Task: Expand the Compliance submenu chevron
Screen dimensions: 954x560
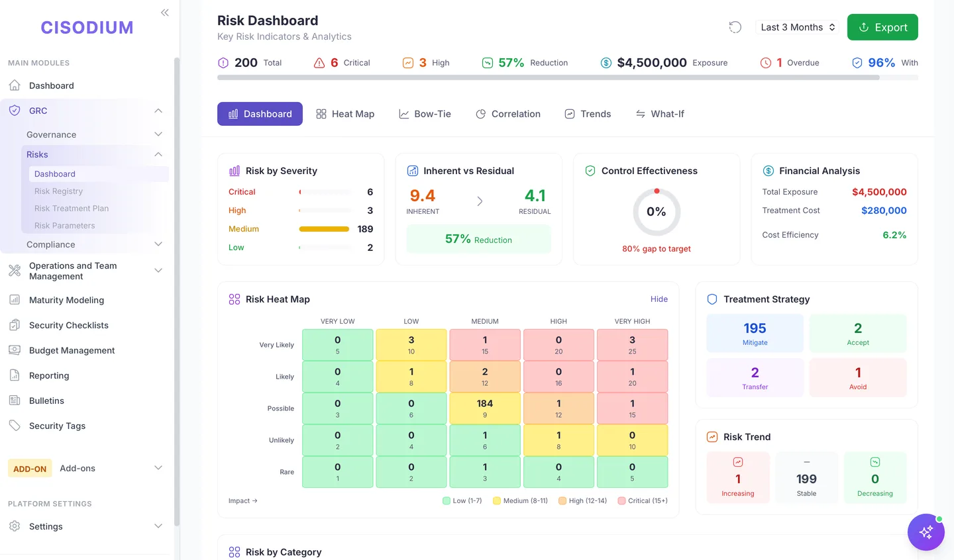Action: point(158,244)
